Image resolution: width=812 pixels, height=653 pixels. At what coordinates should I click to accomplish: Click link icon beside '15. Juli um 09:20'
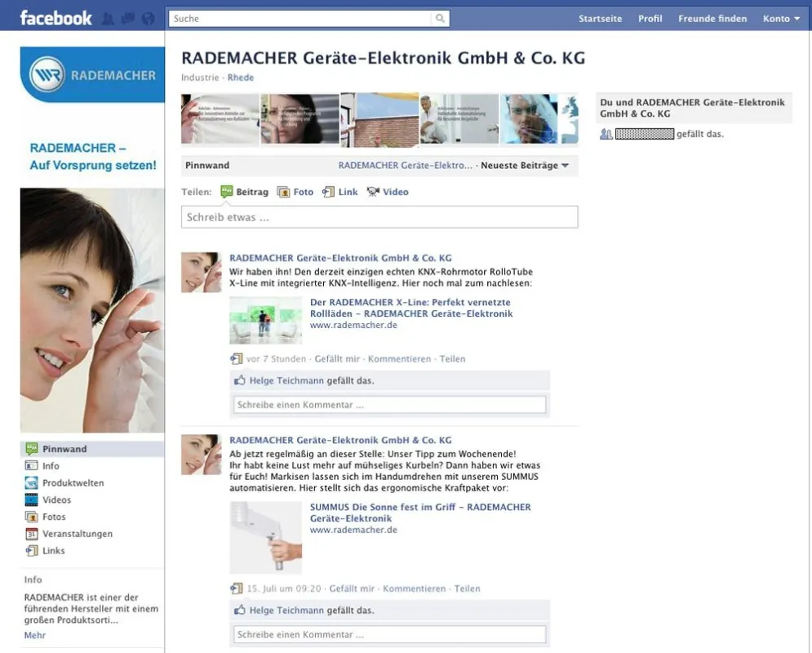click(x=236, y=589)
